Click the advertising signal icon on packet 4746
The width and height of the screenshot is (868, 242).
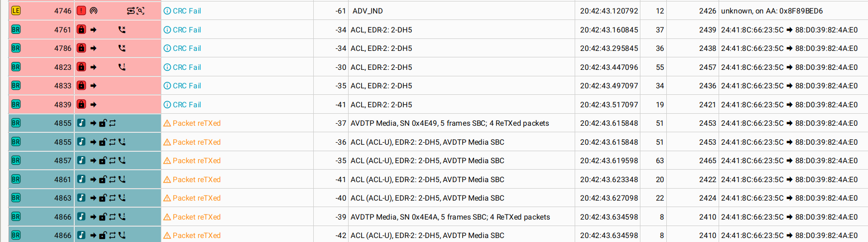click(94, 11)
